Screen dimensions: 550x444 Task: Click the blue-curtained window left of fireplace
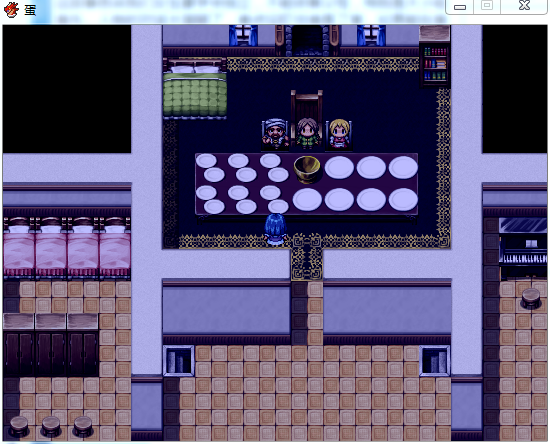point(243,35)
